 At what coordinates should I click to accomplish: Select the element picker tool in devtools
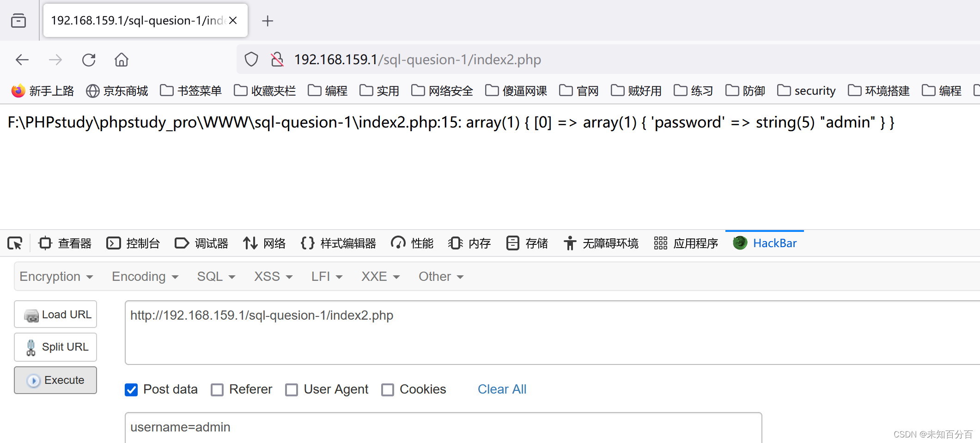tap(15, 243)
